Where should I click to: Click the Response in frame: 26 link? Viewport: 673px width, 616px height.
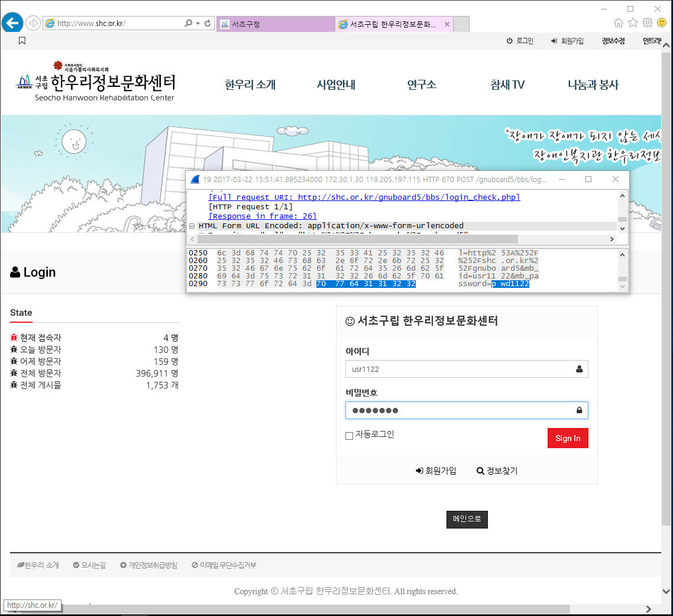click(x=263, y=216)
